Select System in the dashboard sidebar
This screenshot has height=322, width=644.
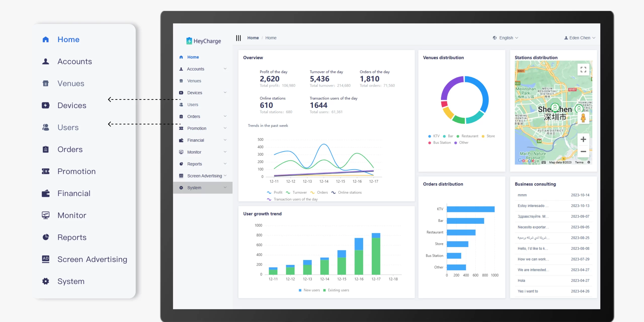[x=203, y=188]
